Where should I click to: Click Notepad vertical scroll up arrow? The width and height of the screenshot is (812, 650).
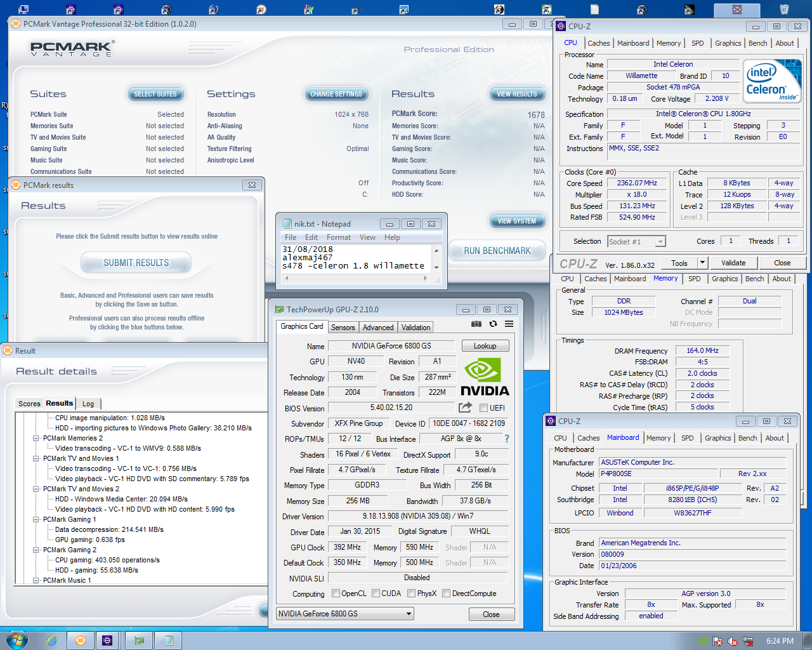pos(436,250)
